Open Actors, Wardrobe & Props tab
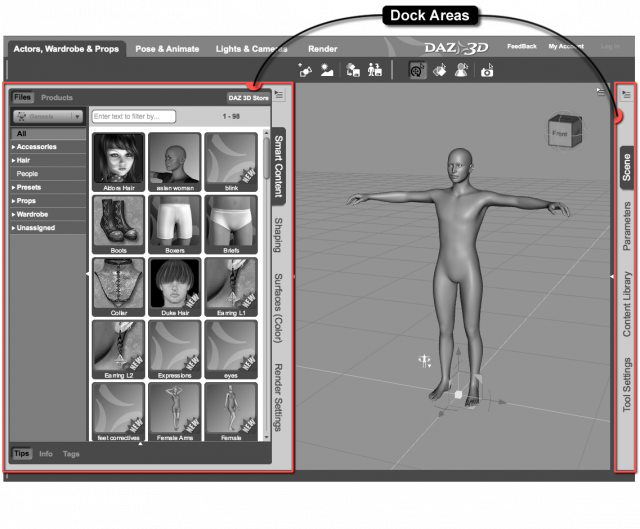Viewport: 640px width, 529px height. [66, 49]
